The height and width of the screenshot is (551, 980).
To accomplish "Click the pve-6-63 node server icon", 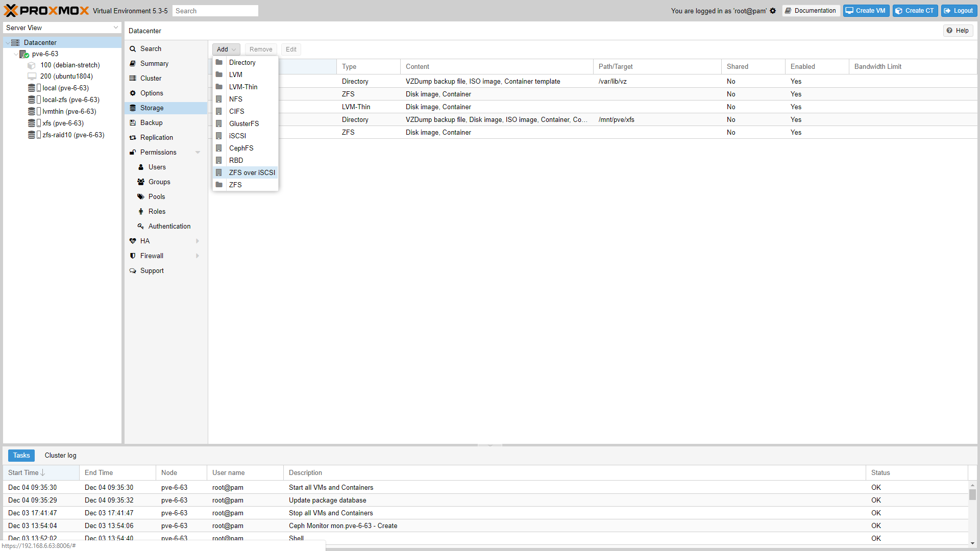I will point(24,54).
